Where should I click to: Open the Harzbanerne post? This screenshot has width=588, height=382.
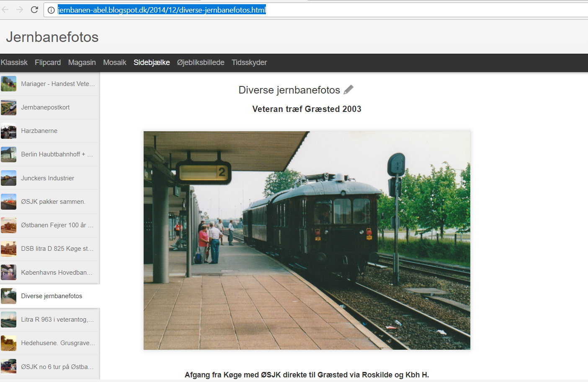coord(50,131)
